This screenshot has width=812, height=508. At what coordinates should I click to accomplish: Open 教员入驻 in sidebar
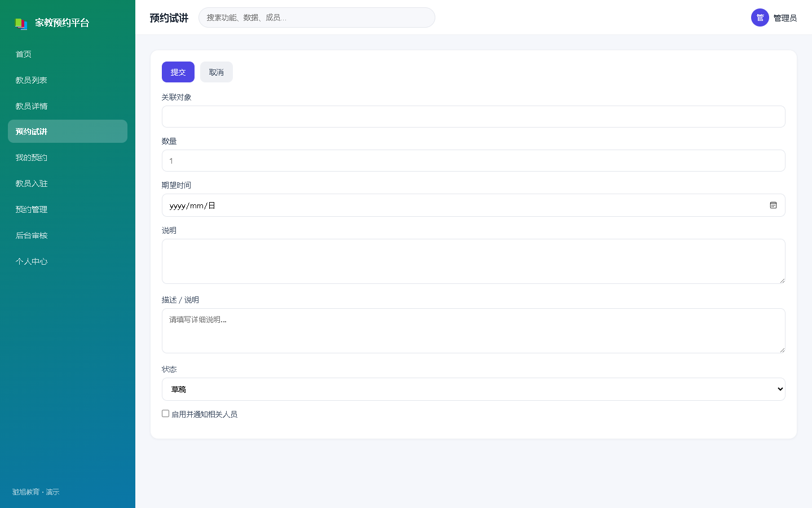68,183
